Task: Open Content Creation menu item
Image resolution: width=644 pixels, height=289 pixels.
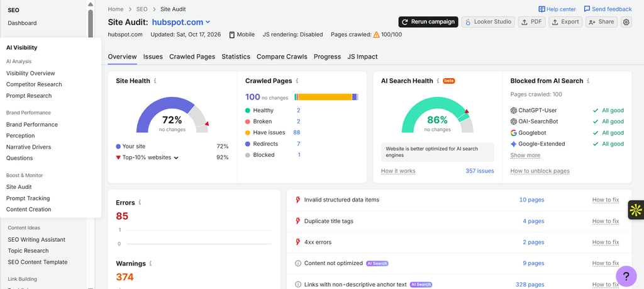Action: coord(29,209)
